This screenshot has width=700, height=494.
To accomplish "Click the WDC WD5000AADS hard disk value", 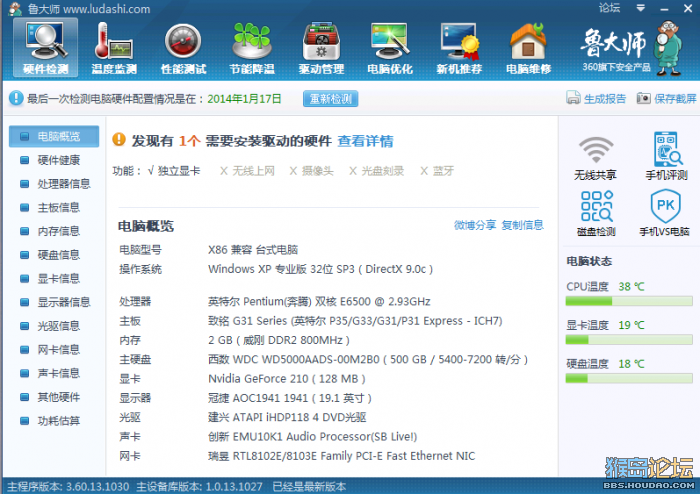I will [368, 359].
